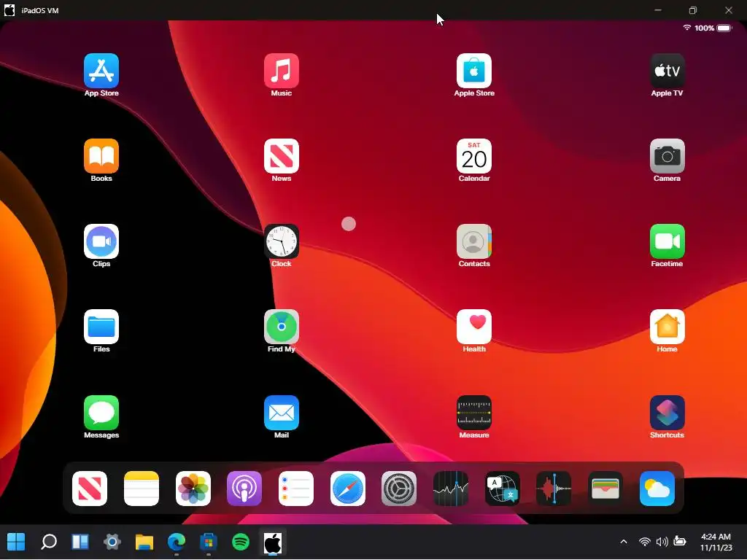
Task: Open the Apple Store app
Action: pyautogui.click(x=473, y=71)
